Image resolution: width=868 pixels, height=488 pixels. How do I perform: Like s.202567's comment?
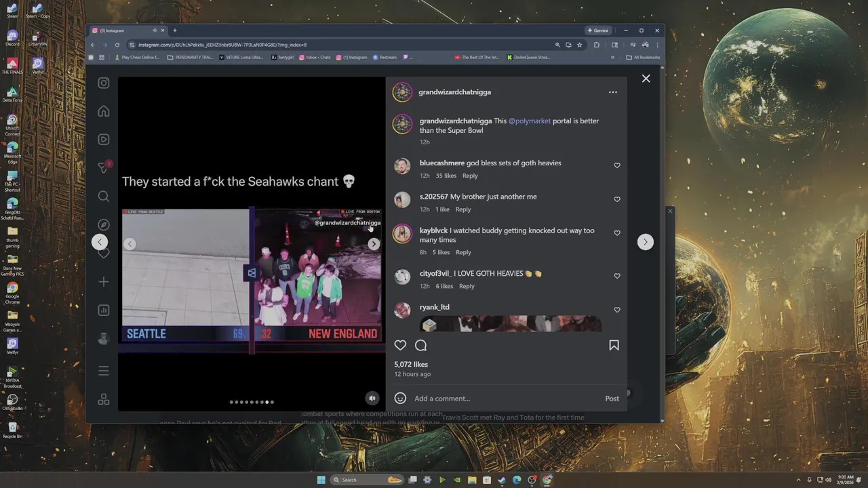[617, 199]
